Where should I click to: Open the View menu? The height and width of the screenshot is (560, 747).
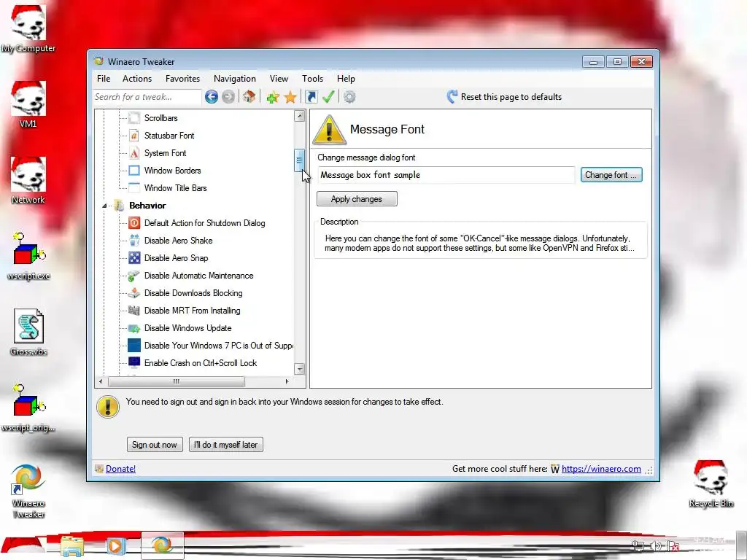279,79
